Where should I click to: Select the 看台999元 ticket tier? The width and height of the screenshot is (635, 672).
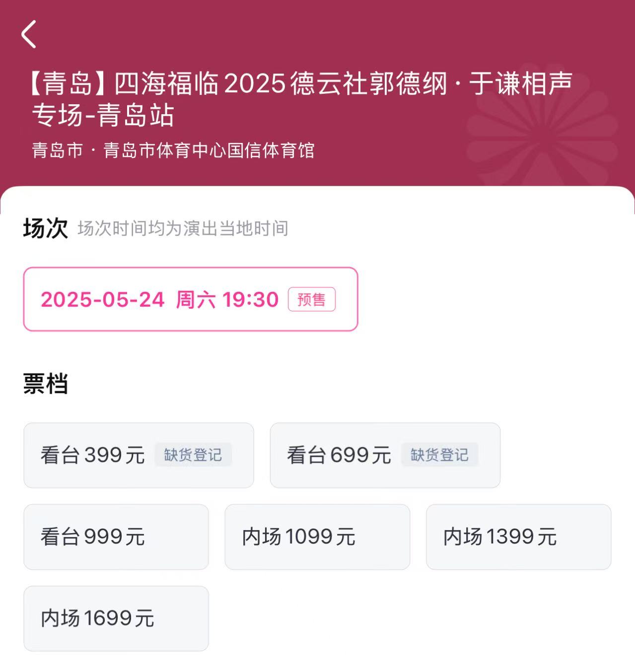116,537
